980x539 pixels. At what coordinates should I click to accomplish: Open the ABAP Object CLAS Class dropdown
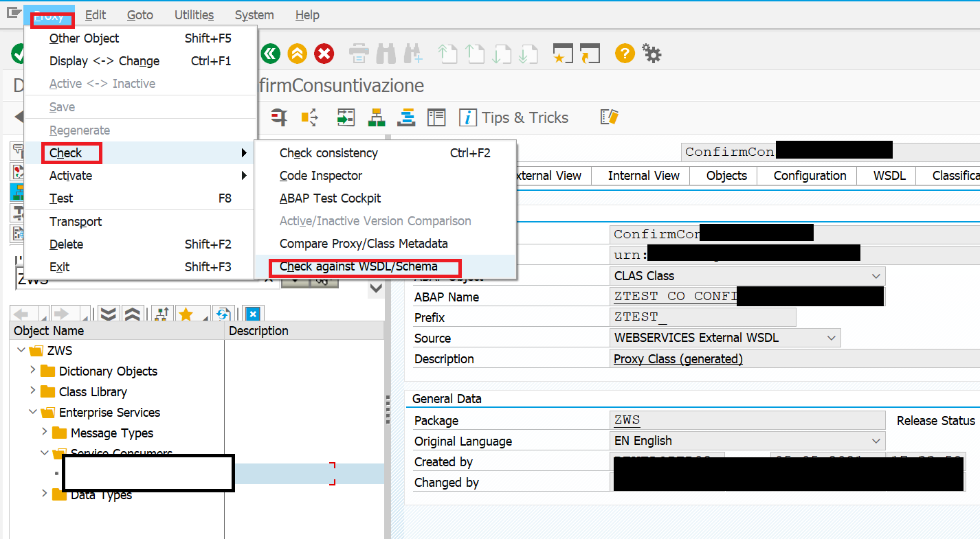(876, 276)
